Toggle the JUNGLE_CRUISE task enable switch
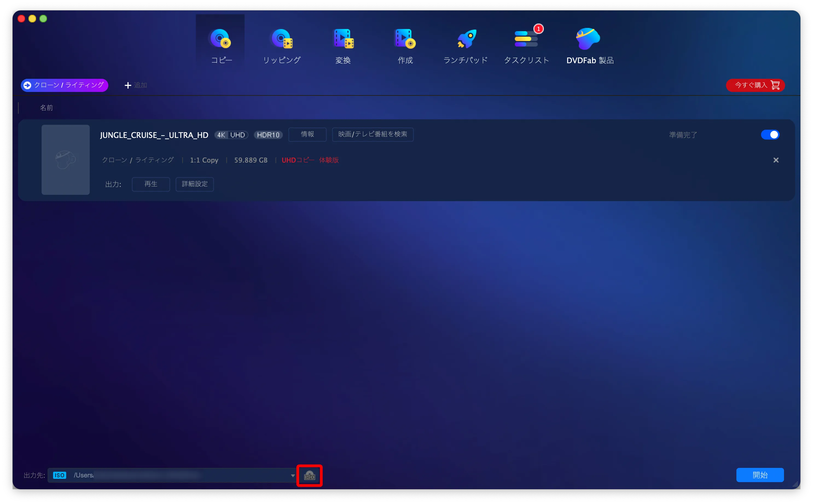 (x=770, y=135)
